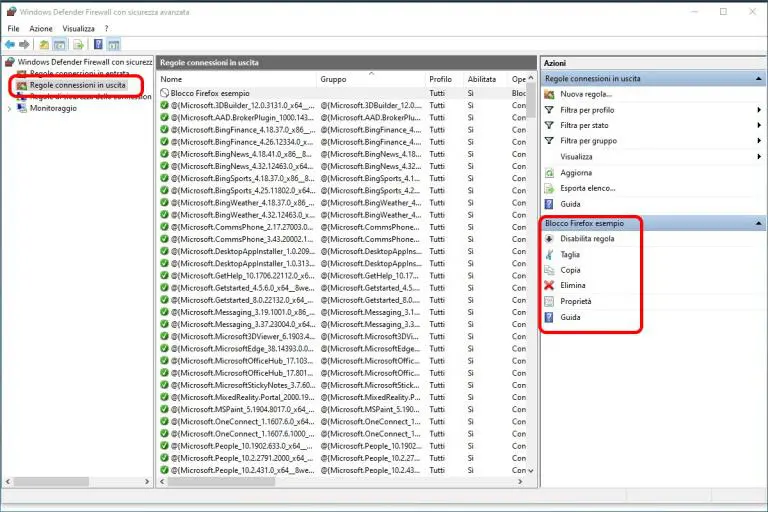Click the blocked icon of Blocco Firefox esempio
Screen dimensions: 768x512
(x=165, y=93)
